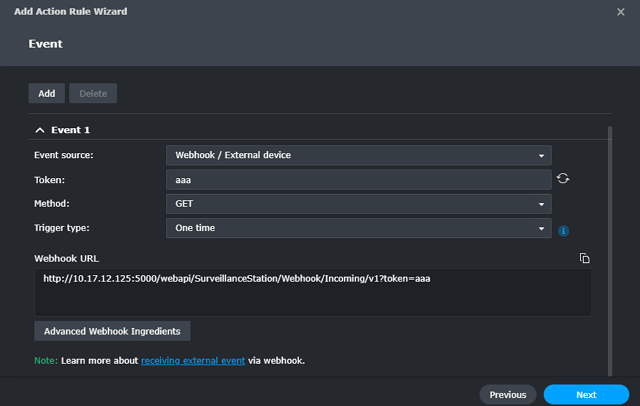Click the Add event button
Screen dimensions: 640x406
tap(47, 93)
